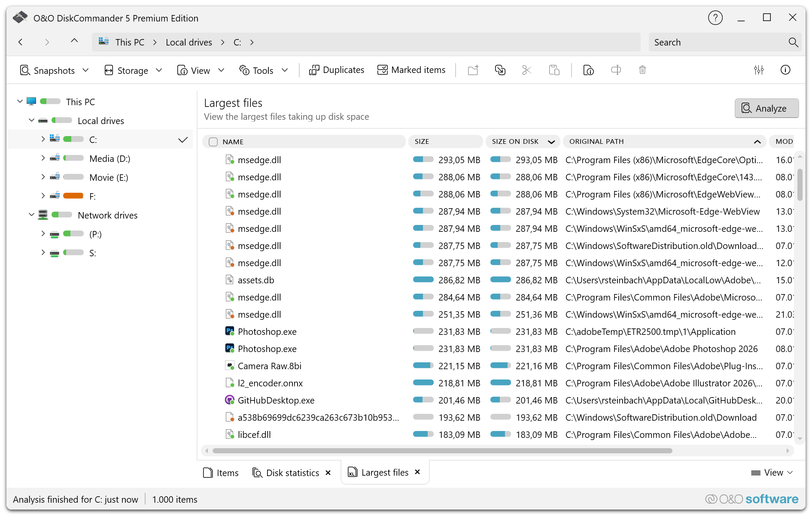Screen dimensions: 812x516
Task: Click Local drives in breadcrumb path
Action: (x=189, y=42)
